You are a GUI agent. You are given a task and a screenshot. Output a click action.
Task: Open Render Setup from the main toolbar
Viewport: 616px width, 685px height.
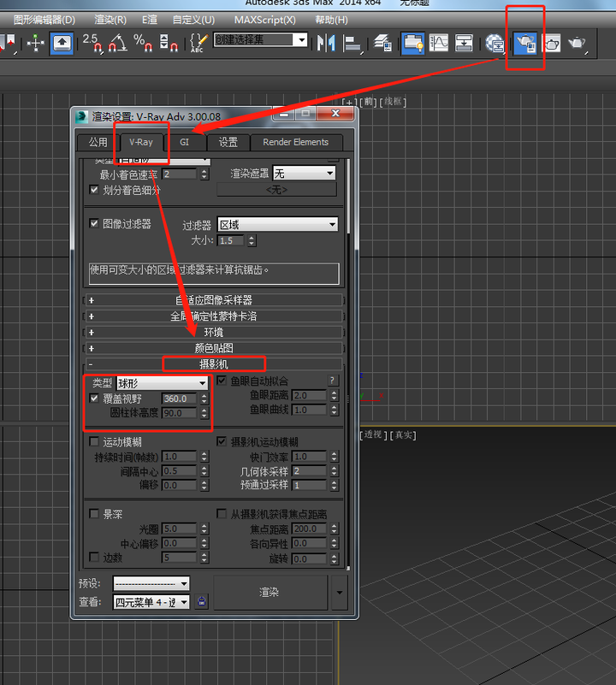524,41
